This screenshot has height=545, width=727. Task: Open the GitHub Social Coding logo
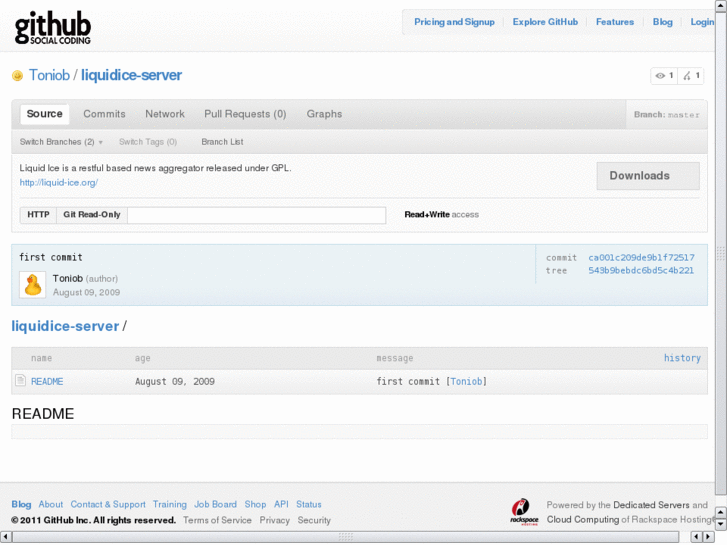click(x=52, y=28)
